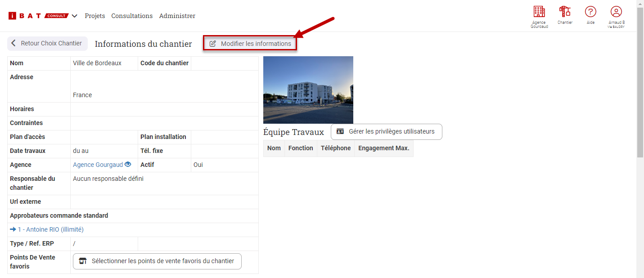Click the 'du au' date travaux value

[x=81, y=151]
